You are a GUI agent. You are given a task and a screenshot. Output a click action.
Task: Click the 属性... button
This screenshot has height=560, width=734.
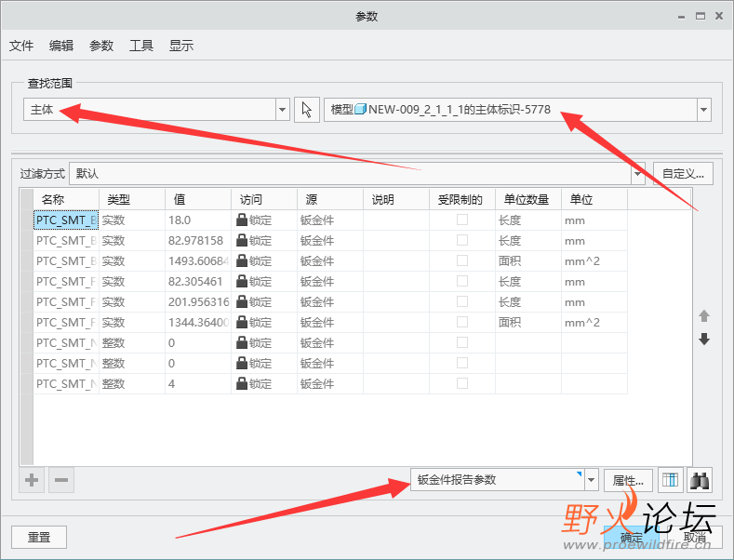[628, 480]
